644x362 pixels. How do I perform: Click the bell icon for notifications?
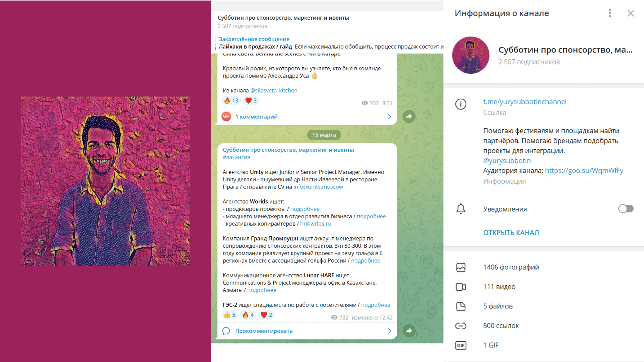[461, 209]
